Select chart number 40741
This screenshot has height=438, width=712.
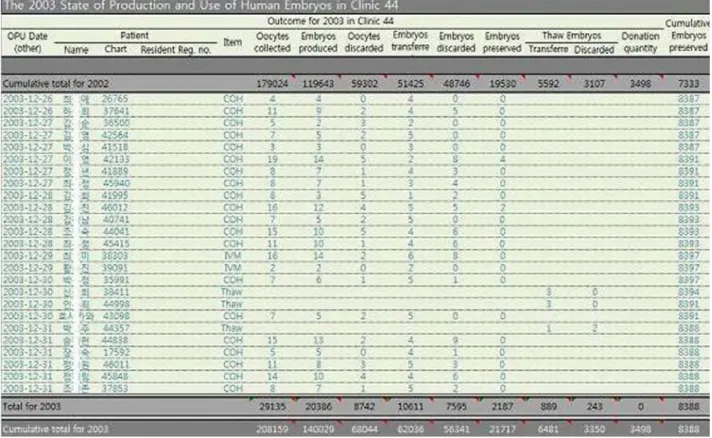click(115, 219)
